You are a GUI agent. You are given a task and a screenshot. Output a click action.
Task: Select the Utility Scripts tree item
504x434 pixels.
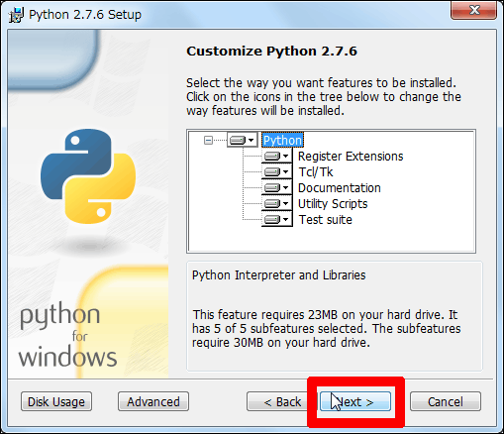333,204
